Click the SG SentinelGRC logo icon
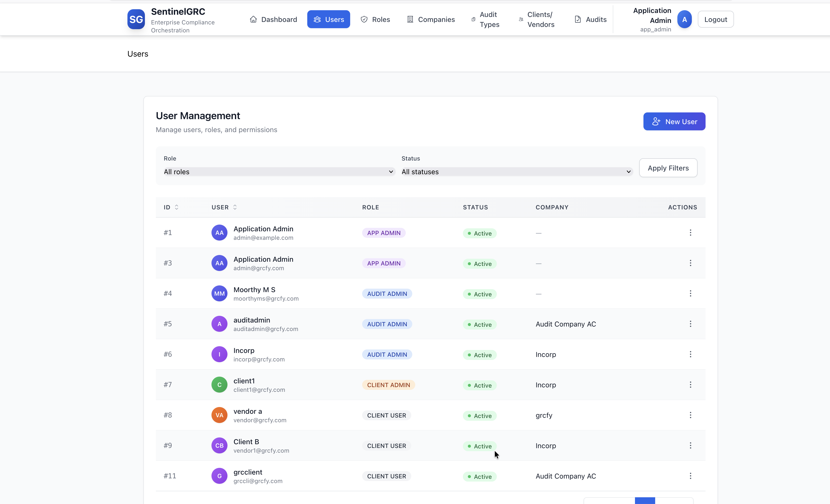 click(136, 19)
